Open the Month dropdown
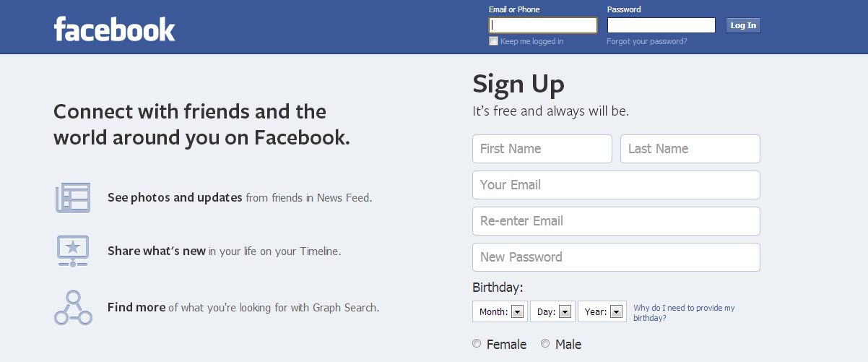 click(x=500, y=311)
